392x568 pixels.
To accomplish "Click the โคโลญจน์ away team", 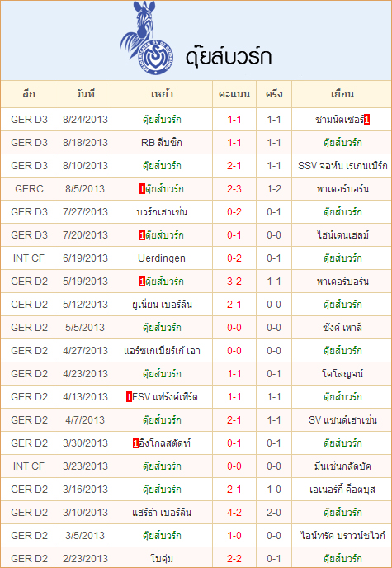I will point(342,374).
